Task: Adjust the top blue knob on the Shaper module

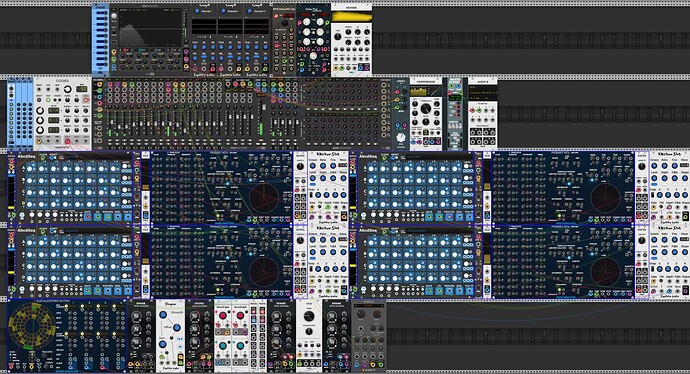Action: pyautogui.click(x=163, y=315)
